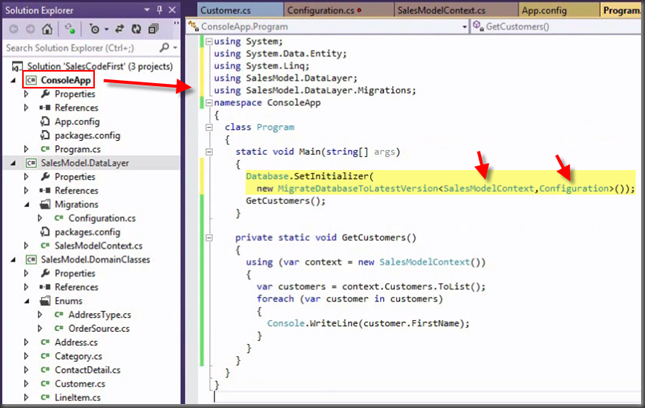Click wrench icon of DataLayer Properties
Screen dimensions: 645x408
[x=45, y=176]
